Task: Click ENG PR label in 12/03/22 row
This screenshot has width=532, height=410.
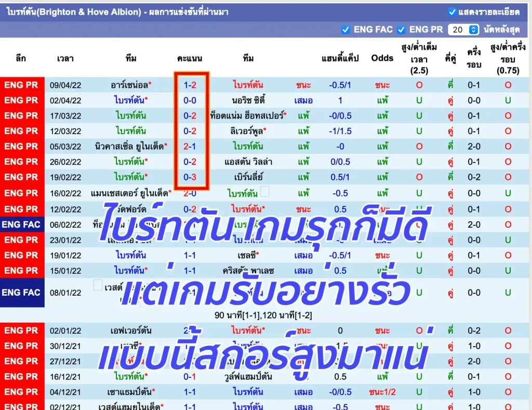Action: pos(22,131)
